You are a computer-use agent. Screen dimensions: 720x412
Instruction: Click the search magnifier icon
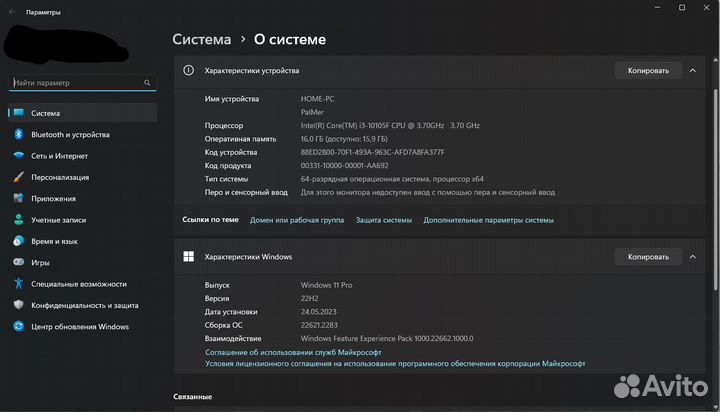click(x=147, y=83)
